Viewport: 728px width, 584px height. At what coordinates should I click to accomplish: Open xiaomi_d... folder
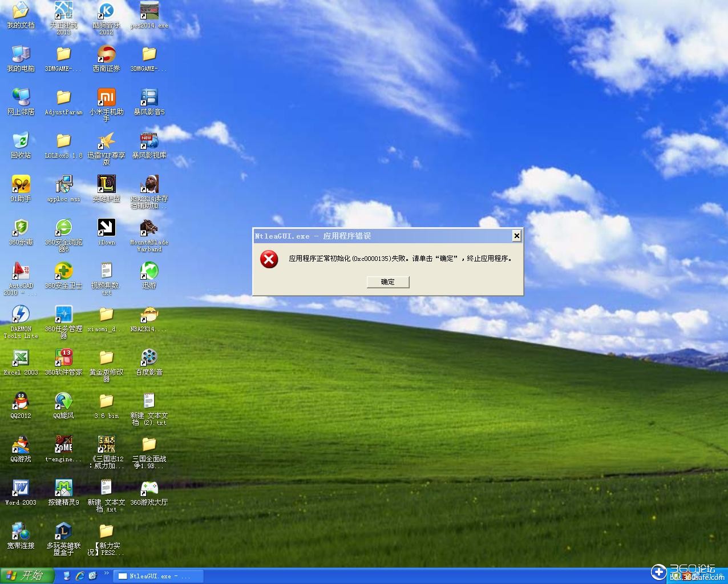click(106, 319)
